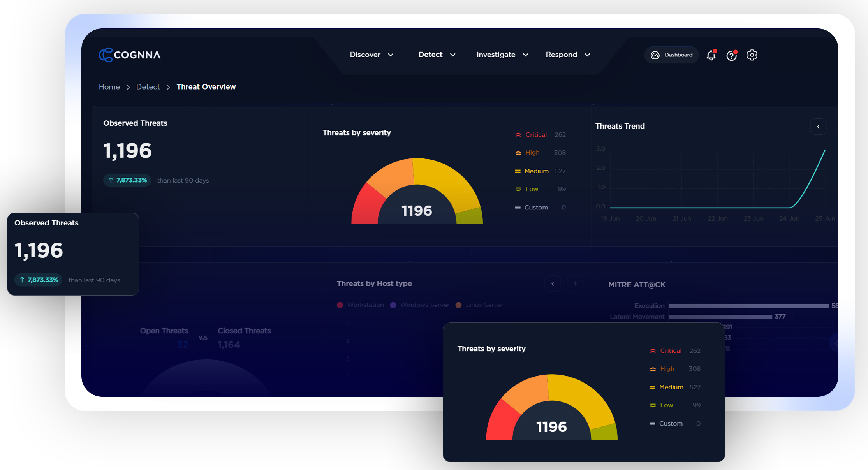Expand the Detect dropdown chevron

pos(452,55)
